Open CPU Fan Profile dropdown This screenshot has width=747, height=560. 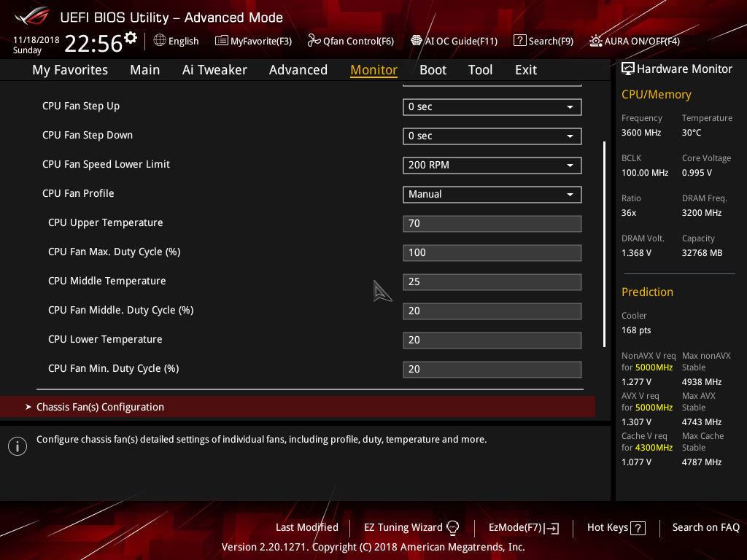click(x=492, y=194)
